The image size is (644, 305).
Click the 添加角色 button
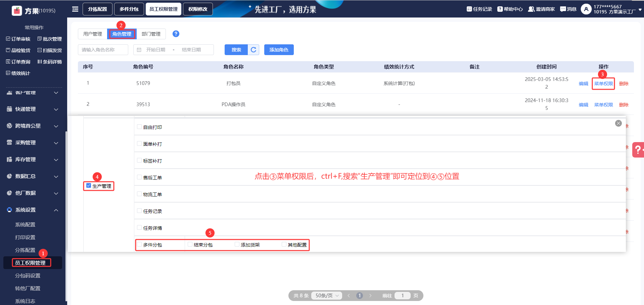pyautogui.click(x=279, y=50)
